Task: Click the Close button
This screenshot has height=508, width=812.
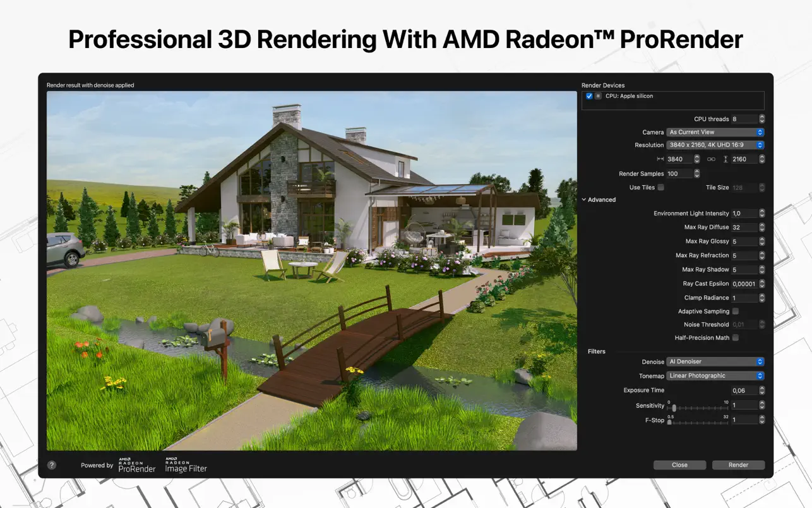Action: click(679, 465)
